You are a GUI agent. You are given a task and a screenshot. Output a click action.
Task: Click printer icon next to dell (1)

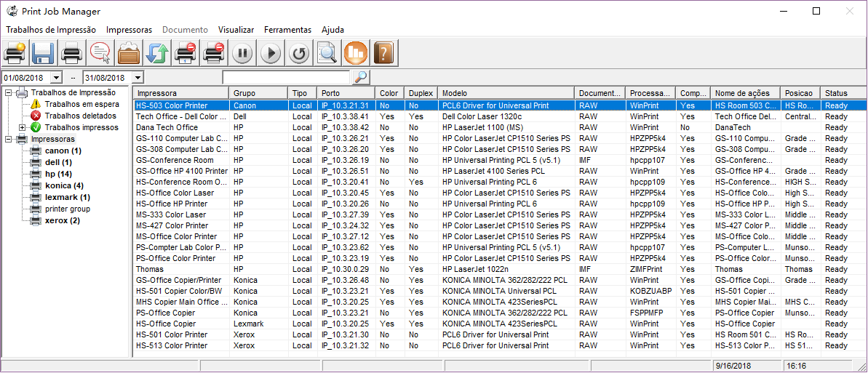coord(36,162)
